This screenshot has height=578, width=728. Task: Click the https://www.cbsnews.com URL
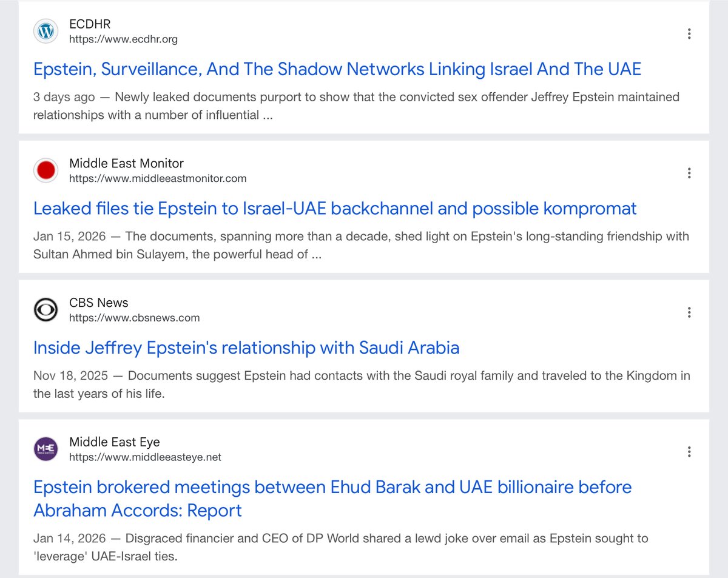[x=134, y=318]
